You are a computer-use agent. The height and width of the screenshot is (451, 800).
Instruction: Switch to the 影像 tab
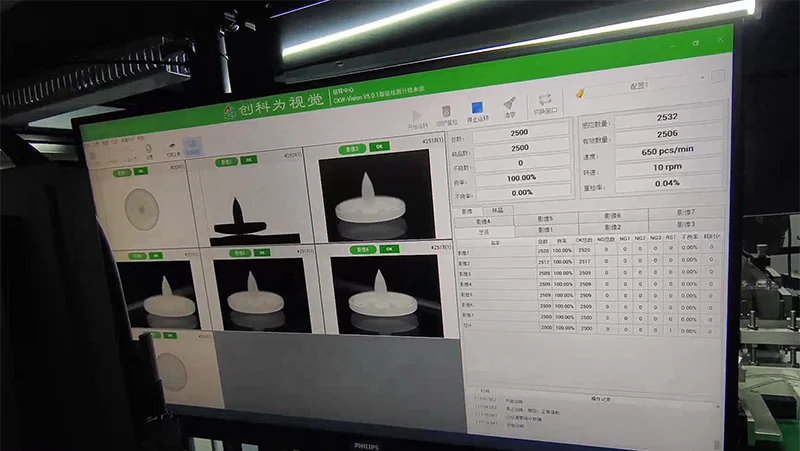point(467,212)
